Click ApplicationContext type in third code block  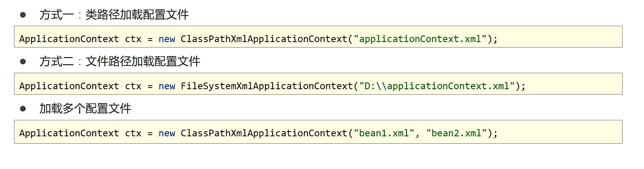click(69, 133)
